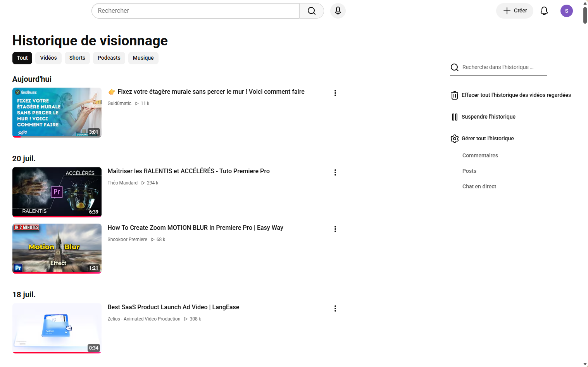
Task: Visit Zelios - Animated Video Production channel
Action: coord(144,319)
